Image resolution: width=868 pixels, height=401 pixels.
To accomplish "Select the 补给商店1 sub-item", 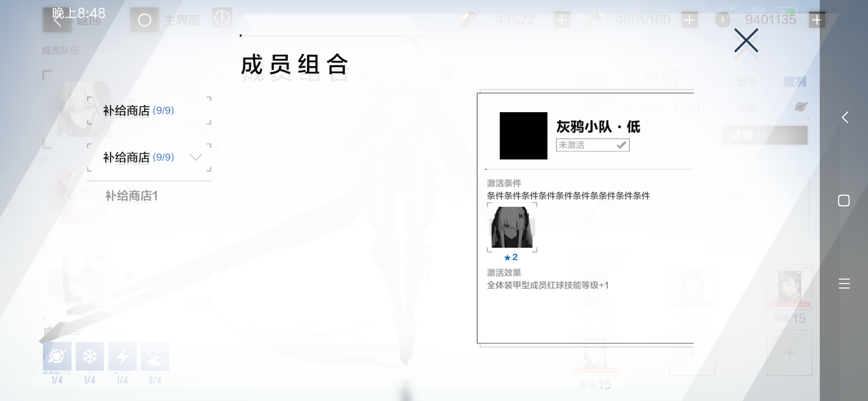I will (x=132, y=196).
